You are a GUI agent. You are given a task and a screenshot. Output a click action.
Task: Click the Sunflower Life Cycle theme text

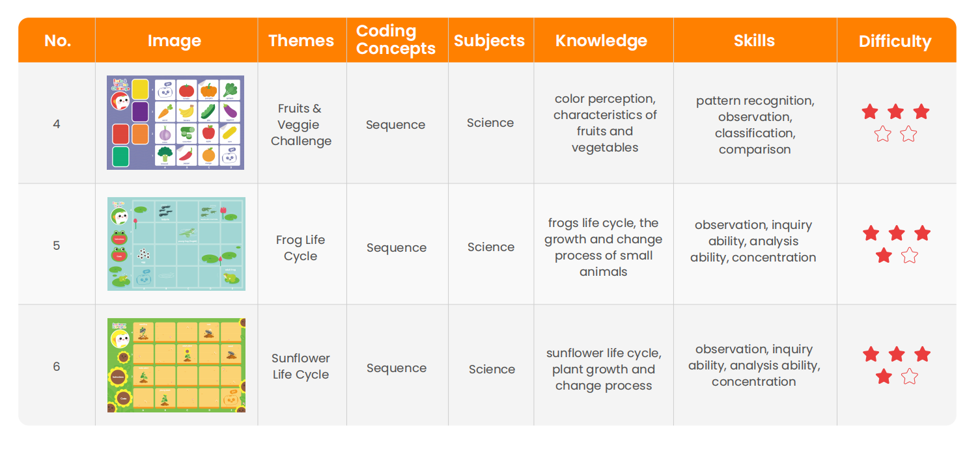[x=301, y=366]
